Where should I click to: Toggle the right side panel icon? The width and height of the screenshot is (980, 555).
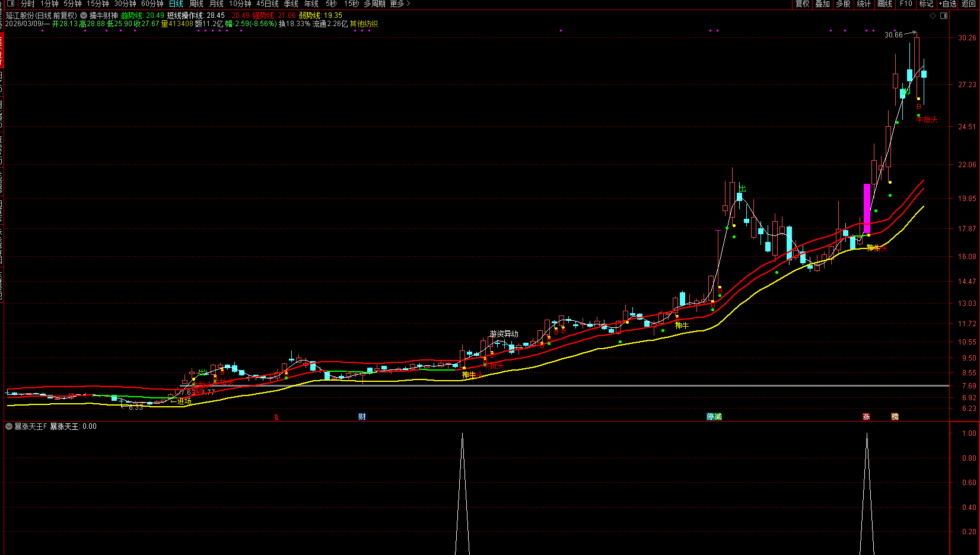click(944, 15)
